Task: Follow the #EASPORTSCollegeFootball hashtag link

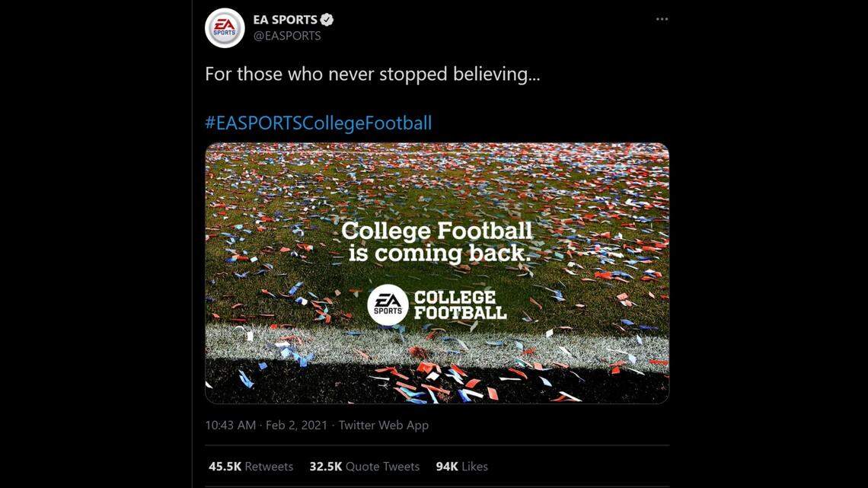Action: tap(318, 122)
